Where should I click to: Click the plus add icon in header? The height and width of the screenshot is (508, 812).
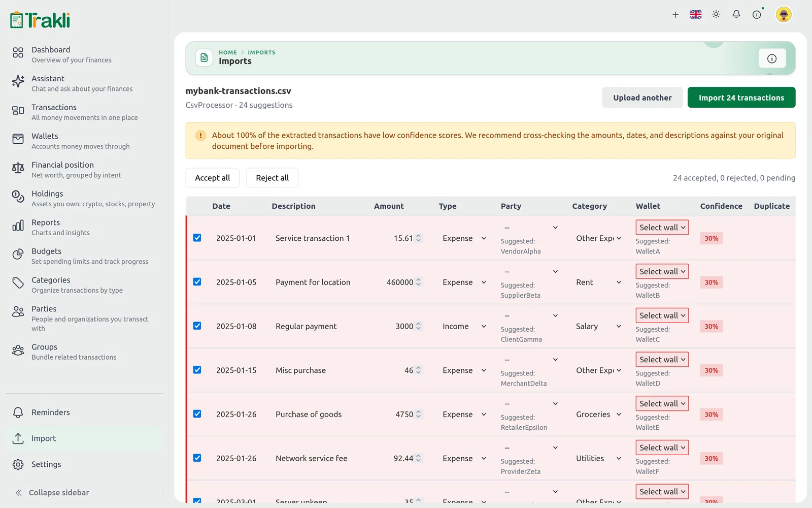point(675,15)
